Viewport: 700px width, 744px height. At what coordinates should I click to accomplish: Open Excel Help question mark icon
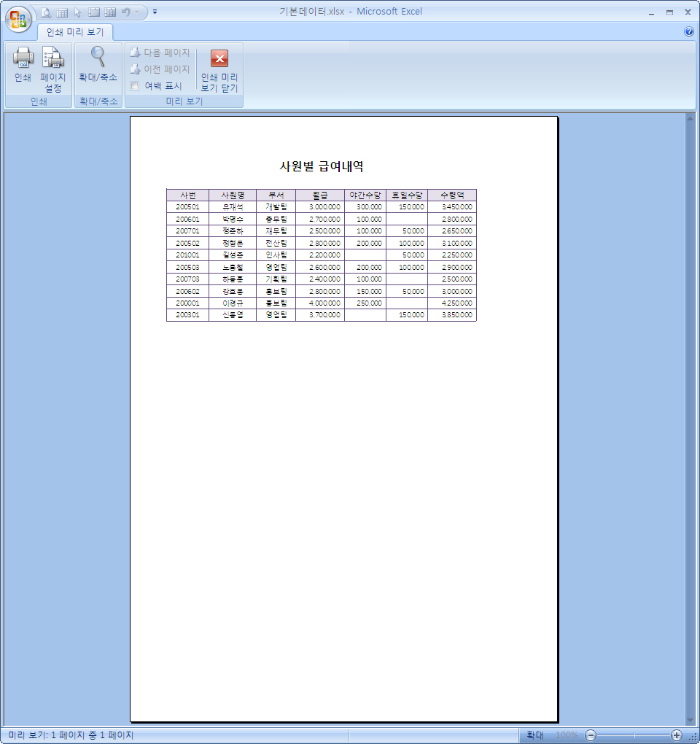pyautogui.click(x=689, y=31)
